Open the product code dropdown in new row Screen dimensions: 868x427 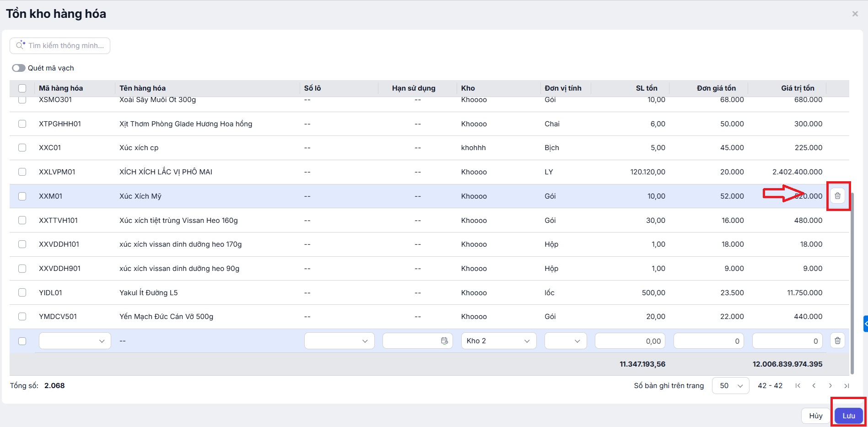click(x=75, y=341)
